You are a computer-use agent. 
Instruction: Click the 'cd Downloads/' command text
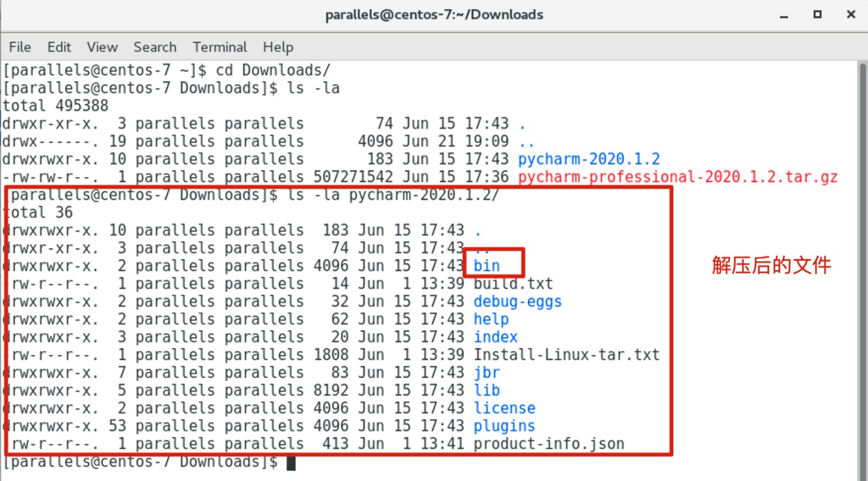click(273, 70)
